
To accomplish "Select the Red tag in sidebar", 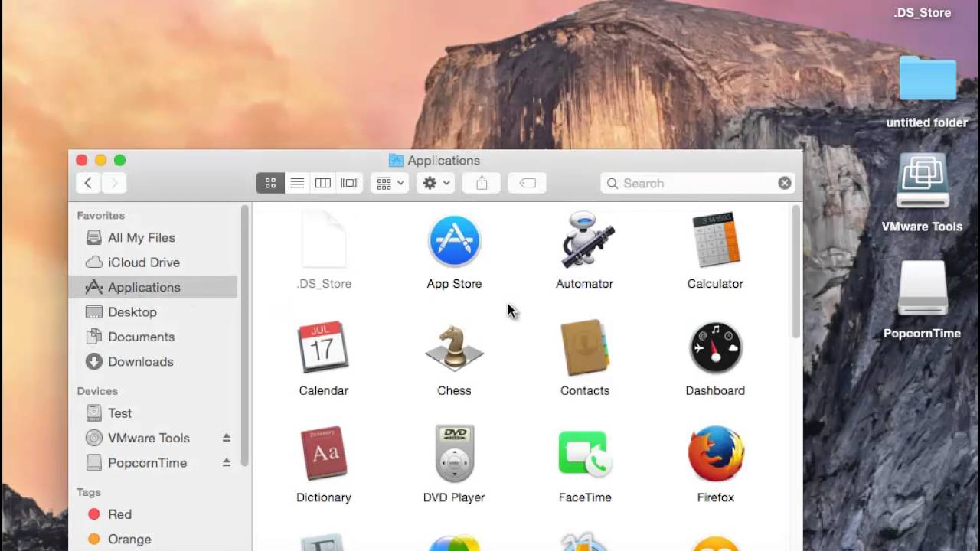I will coord(153,514).
